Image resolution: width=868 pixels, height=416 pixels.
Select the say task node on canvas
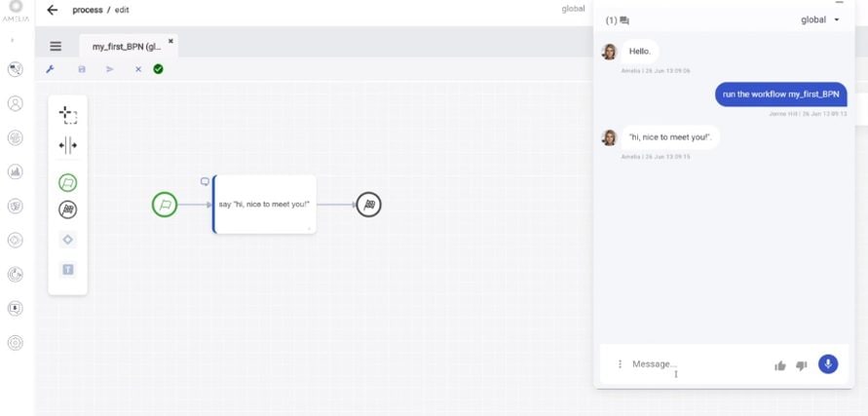(264, 205)
